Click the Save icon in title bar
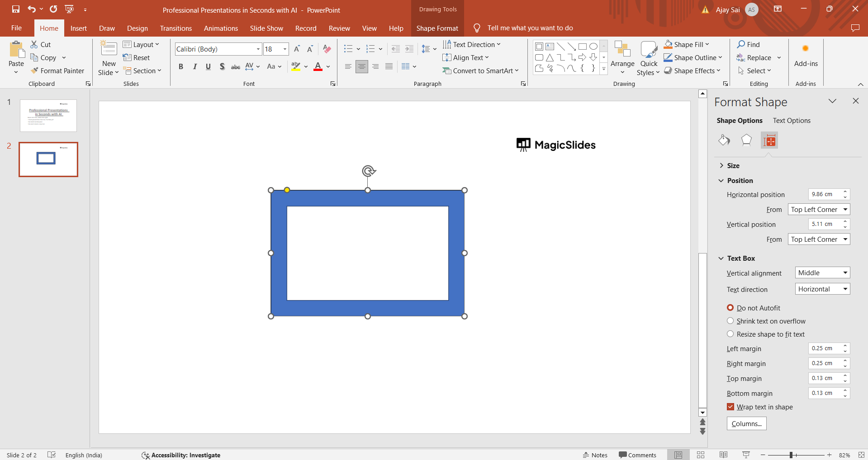The height and width of the screenshot is (460, 868). coord(16,9)
